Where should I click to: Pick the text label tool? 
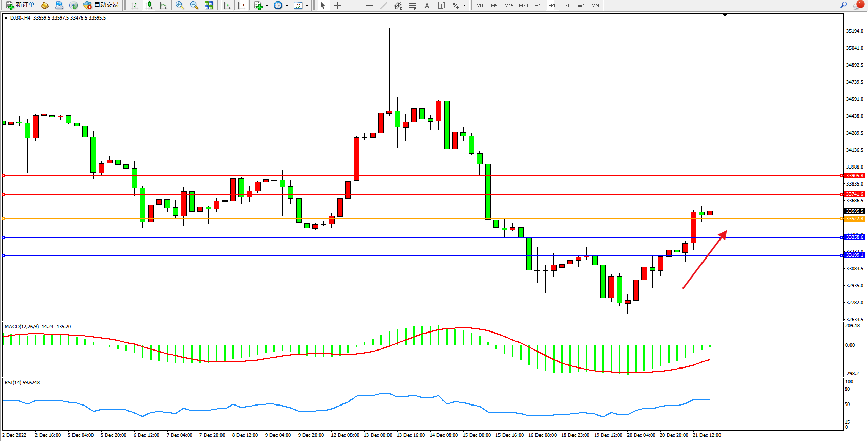pos(427,5)
